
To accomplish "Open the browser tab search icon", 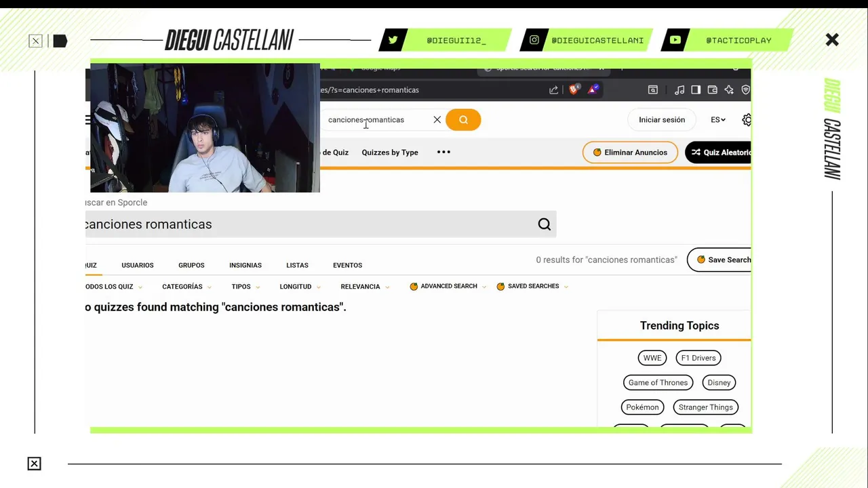I will [x=652, y=89].
